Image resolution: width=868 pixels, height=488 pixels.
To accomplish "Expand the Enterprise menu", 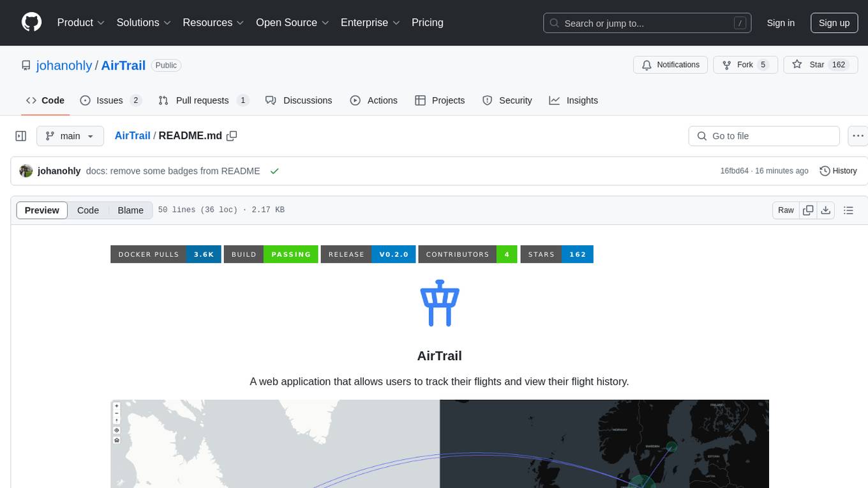I will (x=370, y=22).
